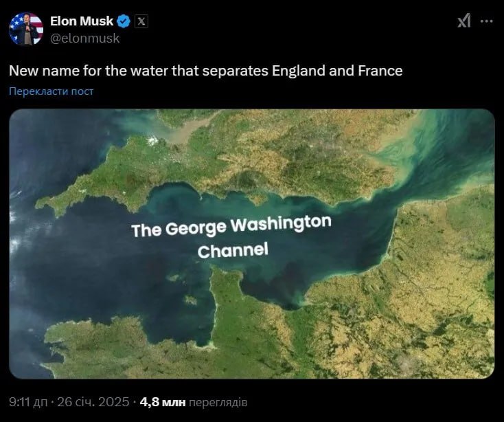
Task: Click the word France in the tweet
Action: [x=383, y=71]
